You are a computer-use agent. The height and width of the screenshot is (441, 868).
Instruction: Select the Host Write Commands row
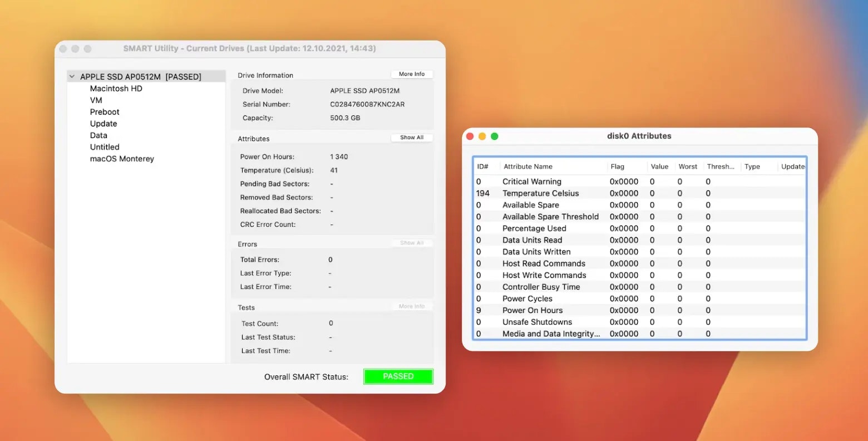(640, 275)
